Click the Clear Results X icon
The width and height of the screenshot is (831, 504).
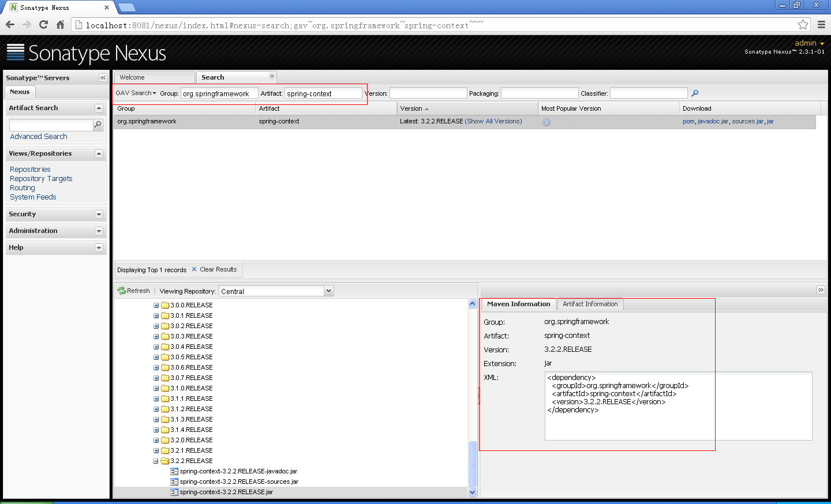(194, 269)
